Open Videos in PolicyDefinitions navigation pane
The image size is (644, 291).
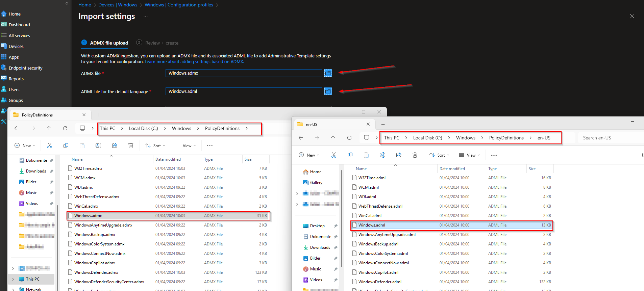(32, 204)
